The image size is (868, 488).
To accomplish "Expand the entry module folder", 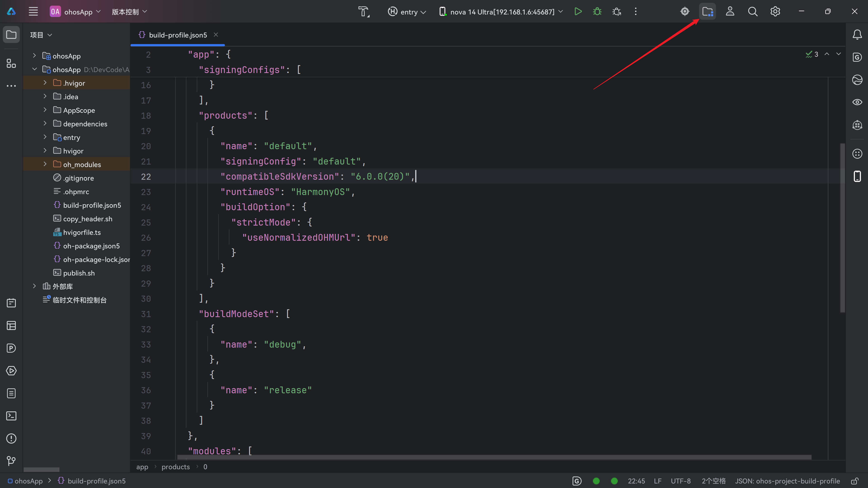I will click(45, 137).
